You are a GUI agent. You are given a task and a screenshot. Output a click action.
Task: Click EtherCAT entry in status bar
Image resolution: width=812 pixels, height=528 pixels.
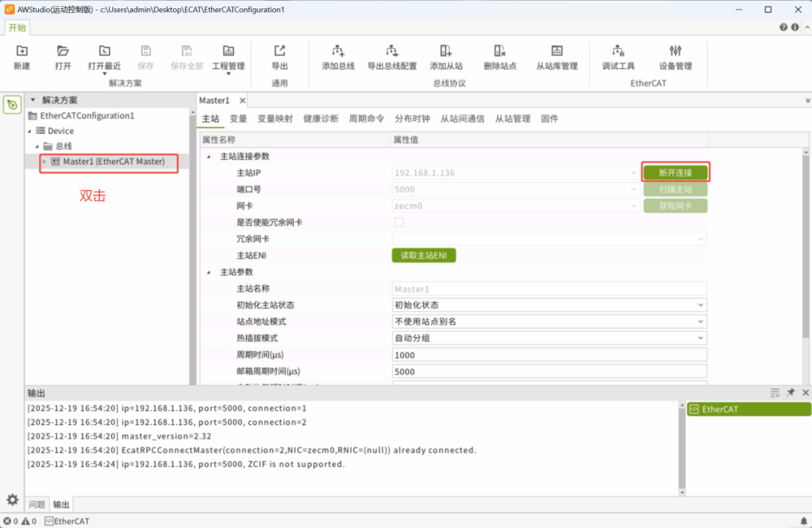click(67, 520)
